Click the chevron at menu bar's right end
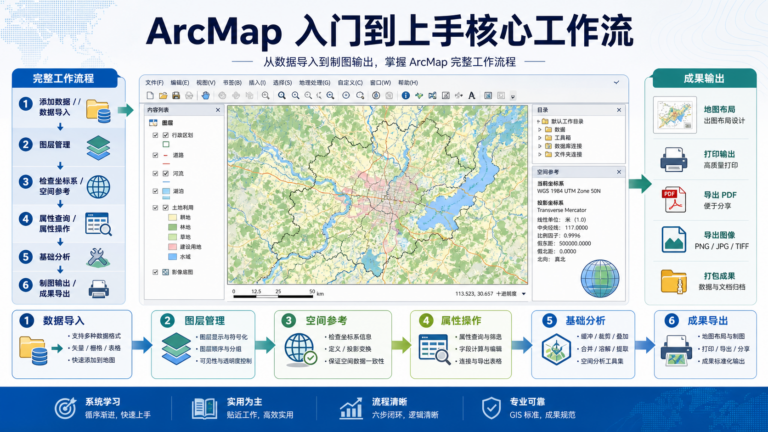 [x=617, y=82]
